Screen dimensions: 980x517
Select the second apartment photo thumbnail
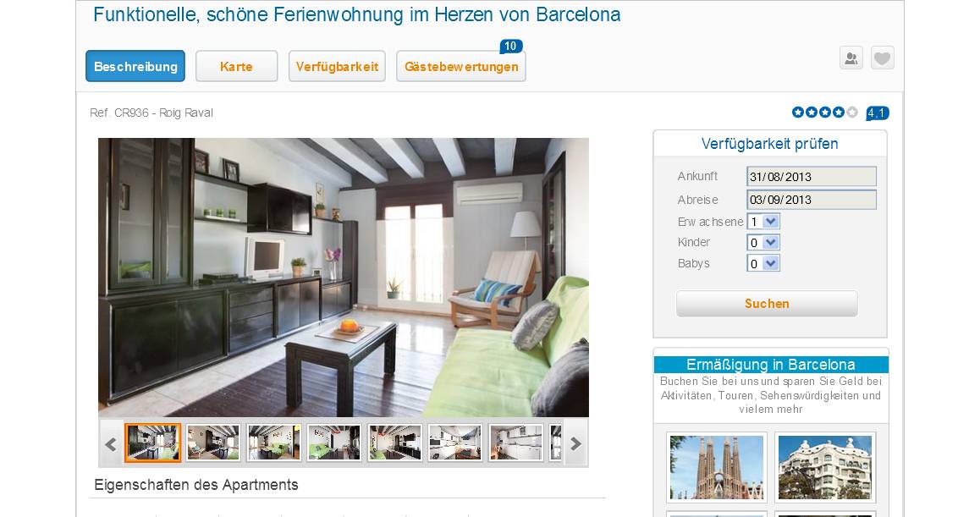[x=213, y=443]
